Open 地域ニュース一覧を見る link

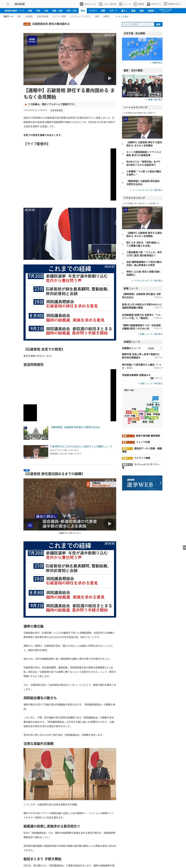pyautogui.click(x=150, y=384)
